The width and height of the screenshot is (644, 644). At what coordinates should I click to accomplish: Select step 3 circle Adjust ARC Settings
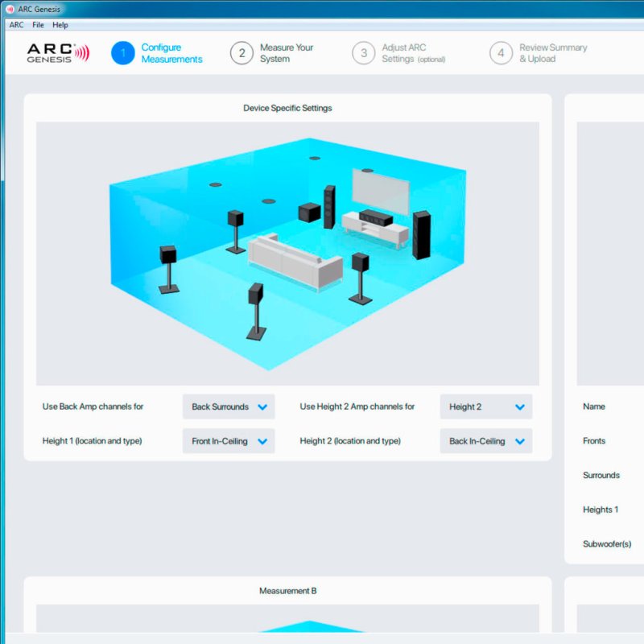364,53
